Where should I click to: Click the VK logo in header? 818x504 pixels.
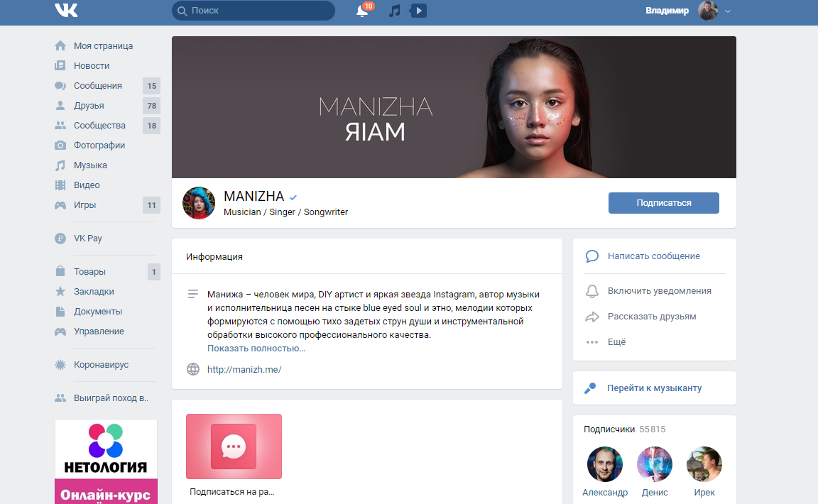[x=66, y=11]
